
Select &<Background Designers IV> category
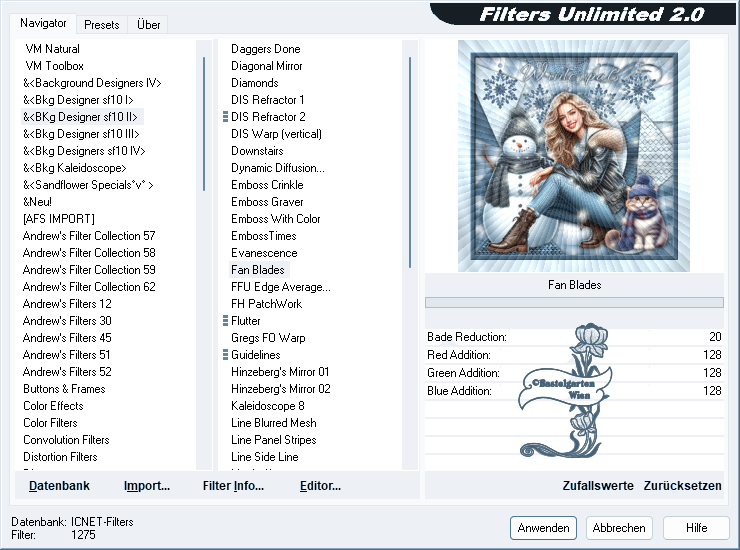click(x=92, y=83)
